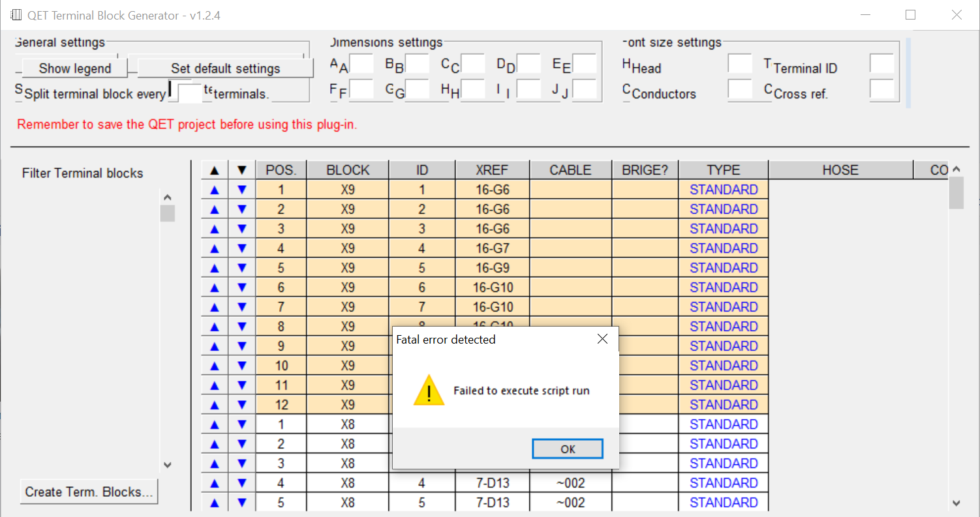
Task: Click down arrow for X9 row 10
Action: 242,366
